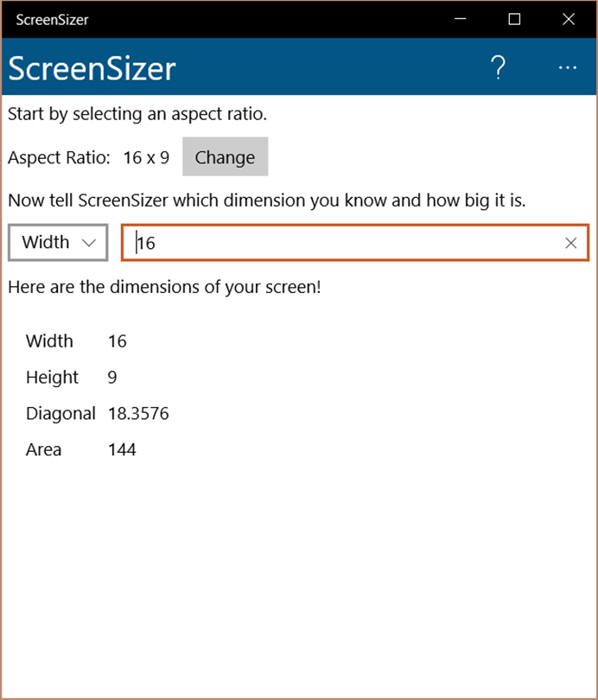The height and width of the screenshot is (700, 598).
Task: Click the Height result value 9
Action: click(112, 378)
